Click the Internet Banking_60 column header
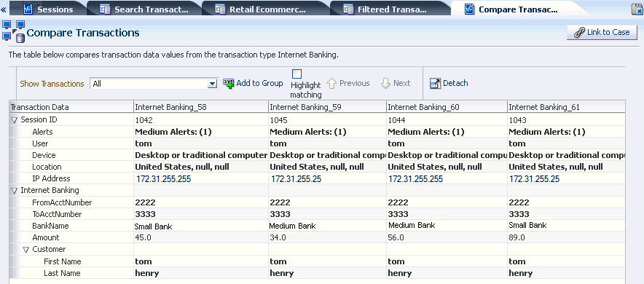This screenshot has height=284, width=644. point(447,107)
